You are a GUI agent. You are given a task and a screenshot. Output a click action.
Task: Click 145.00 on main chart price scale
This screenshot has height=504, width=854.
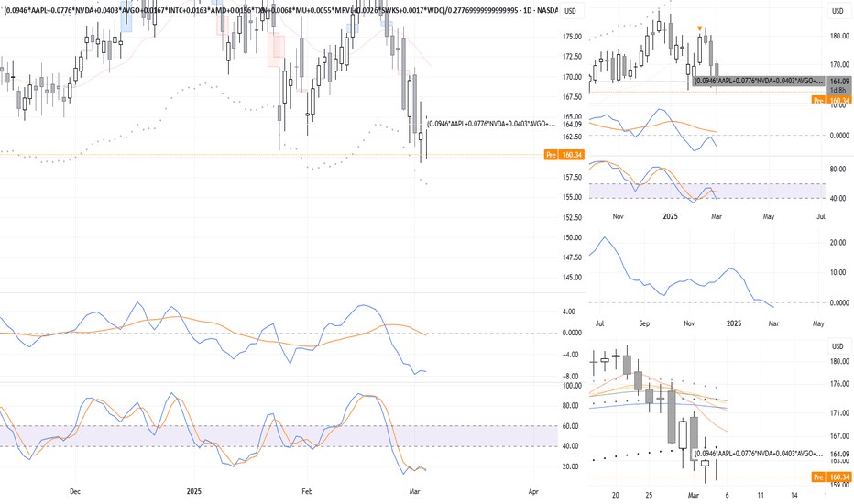click(572, 278)
